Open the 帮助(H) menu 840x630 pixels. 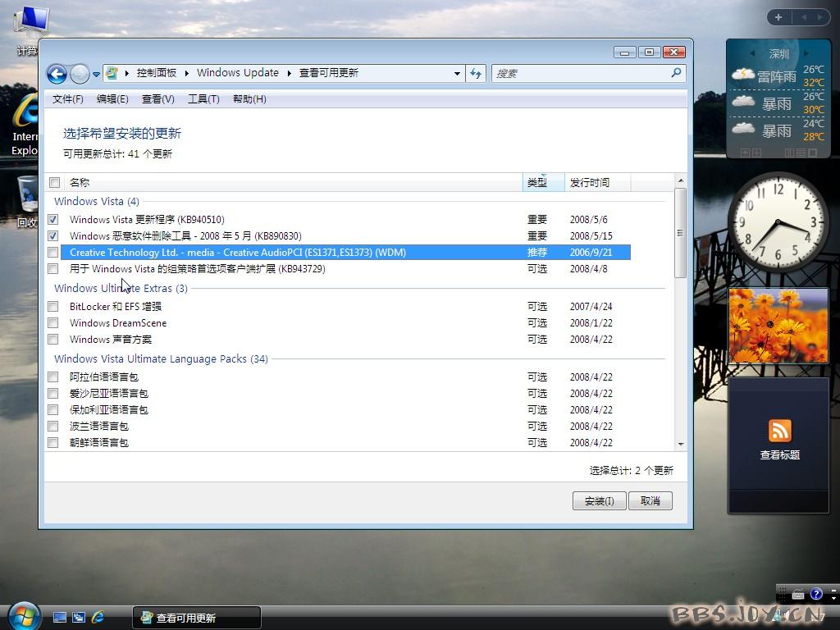(x=249, y=99)
